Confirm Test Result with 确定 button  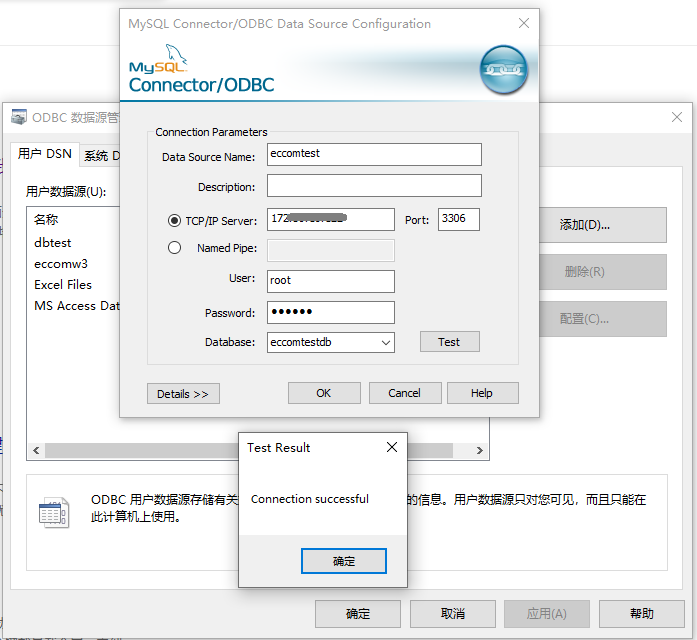(344, 561)
